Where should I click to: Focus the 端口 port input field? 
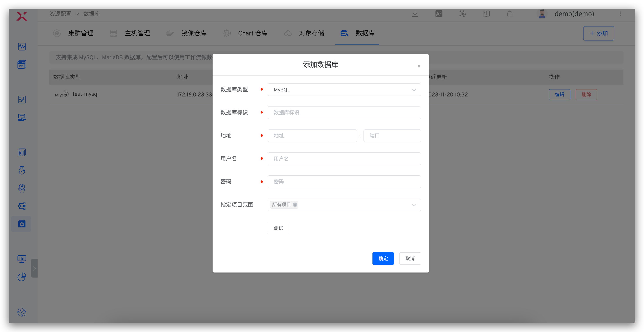point(392,136)
